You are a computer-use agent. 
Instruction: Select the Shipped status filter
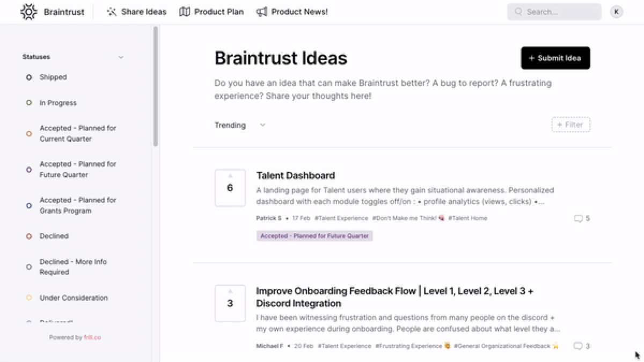(x=53, y=77)
